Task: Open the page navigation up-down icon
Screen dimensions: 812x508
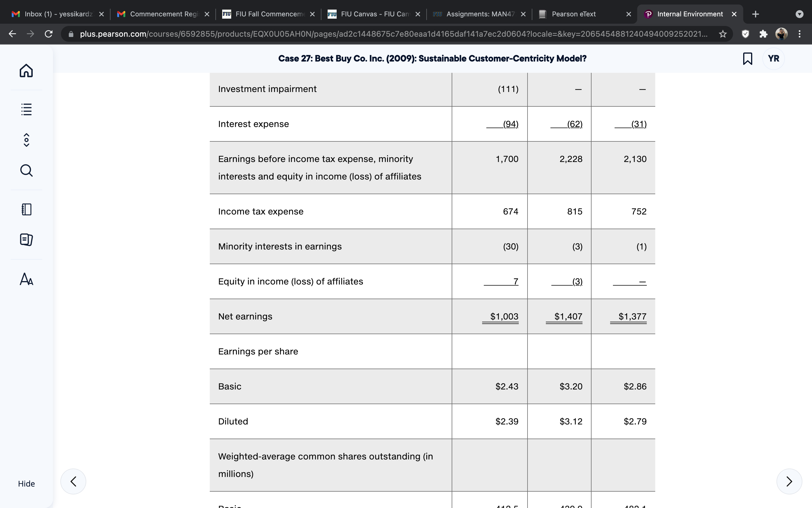Action: [27, 140]
